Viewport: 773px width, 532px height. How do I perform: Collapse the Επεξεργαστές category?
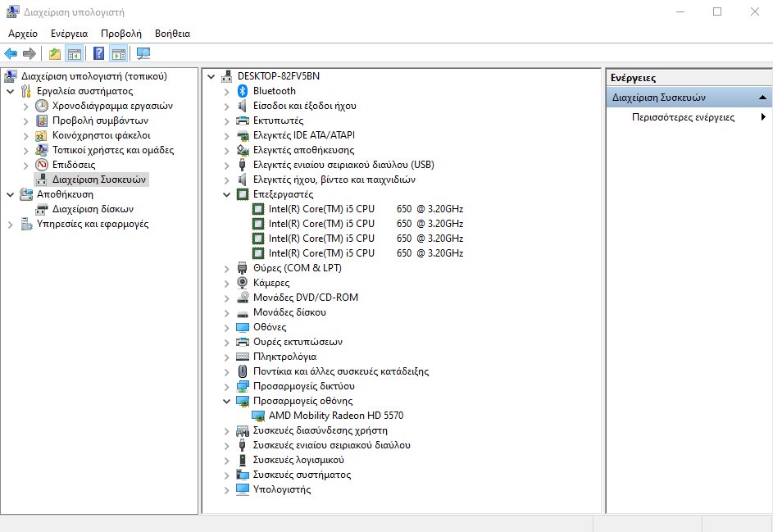click(x=226, y=194)
